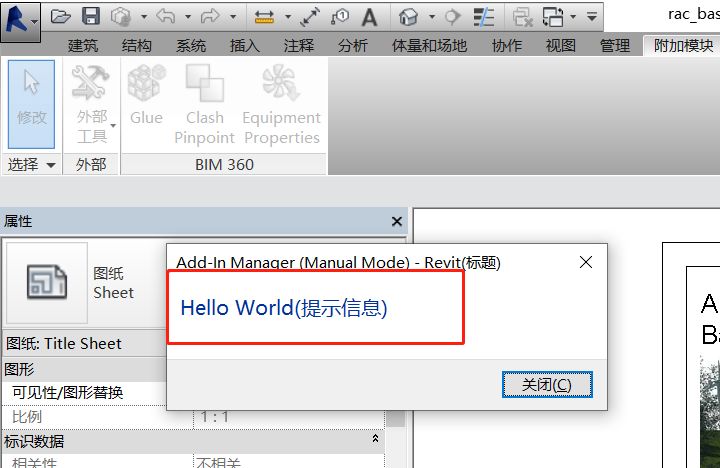Select the Tag by Category tool

(340, 17)
